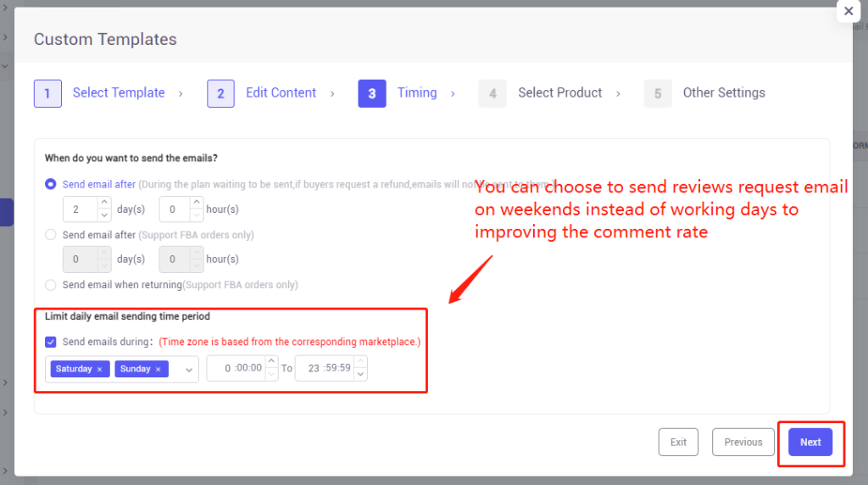The image size is (868, 485).
Task: Click the red time zone marketplace note
Action: 290,342
